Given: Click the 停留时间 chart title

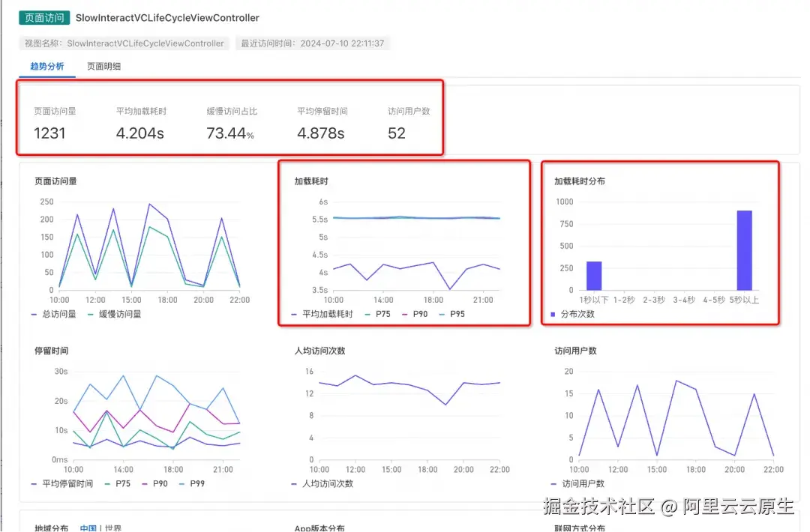Looking at the screenshot, I should 52,351.
